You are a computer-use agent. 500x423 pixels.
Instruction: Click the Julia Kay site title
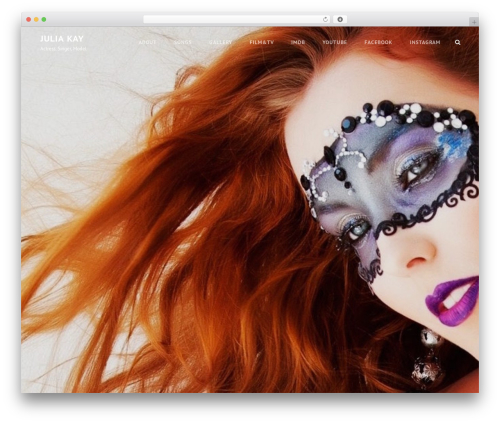point(62,39)
